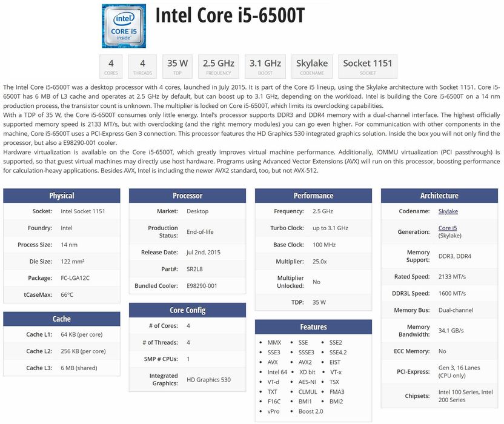Image resolution: width=504 pixels, height=424 pixels.
Task: Select the '2133 MT/s' rated speed
Action: click(452, 277)
